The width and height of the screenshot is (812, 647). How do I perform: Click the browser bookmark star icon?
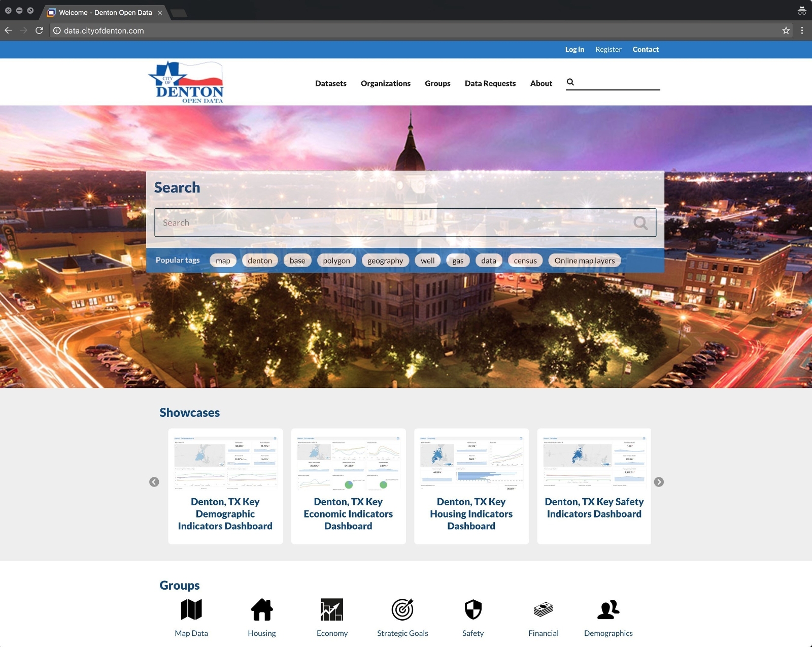[786, 30]
